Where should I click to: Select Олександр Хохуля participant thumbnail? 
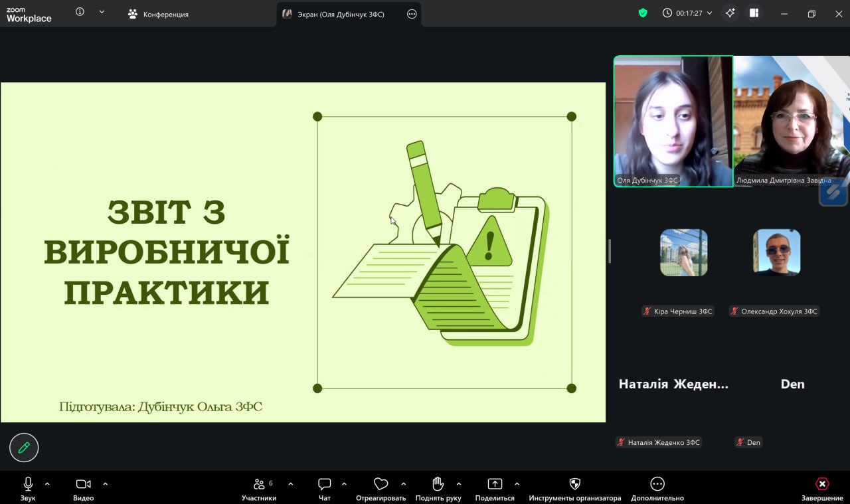point(776,252)
